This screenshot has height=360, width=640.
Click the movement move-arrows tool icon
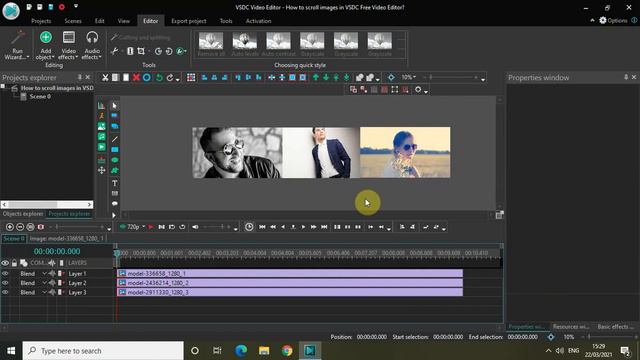[102, 170]
